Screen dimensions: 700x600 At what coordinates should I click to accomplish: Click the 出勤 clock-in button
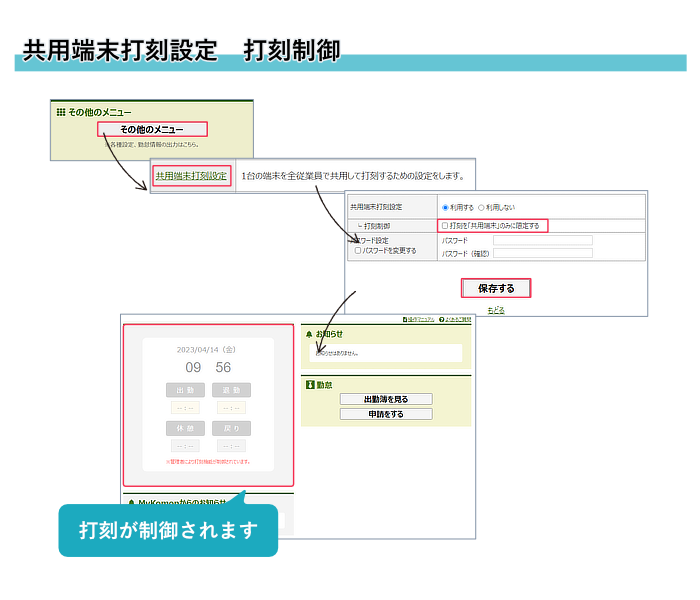tap(185, 390)
